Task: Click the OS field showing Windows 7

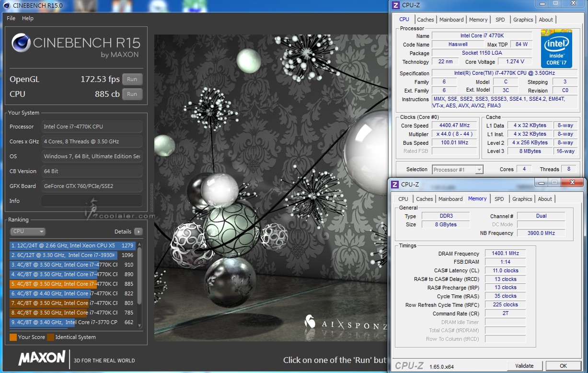Action: point(92,156)
